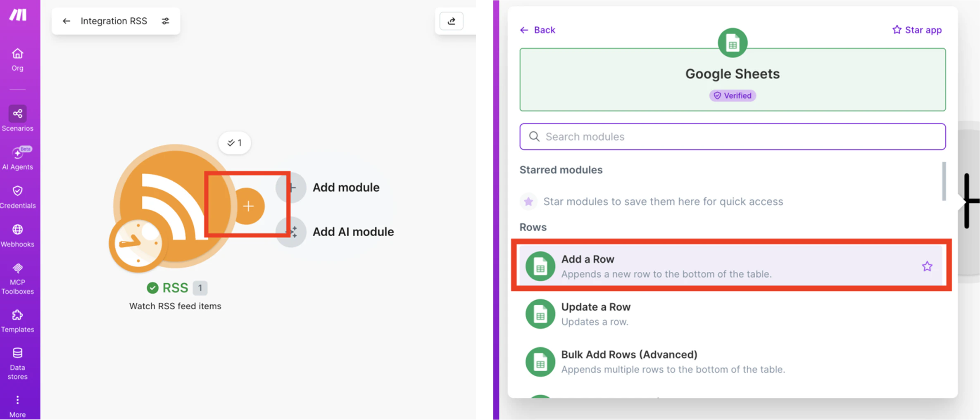Viewport: 980px width, 420px height.
Task: Click the Bulk Add Rows sheet icon
Action: (540, 362)
